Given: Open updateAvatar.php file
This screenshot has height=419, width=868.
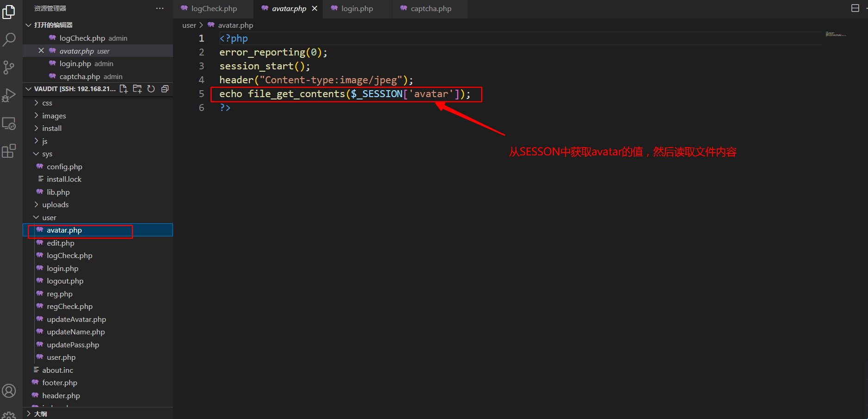Looking at the screenshot, I should point(98,319).
